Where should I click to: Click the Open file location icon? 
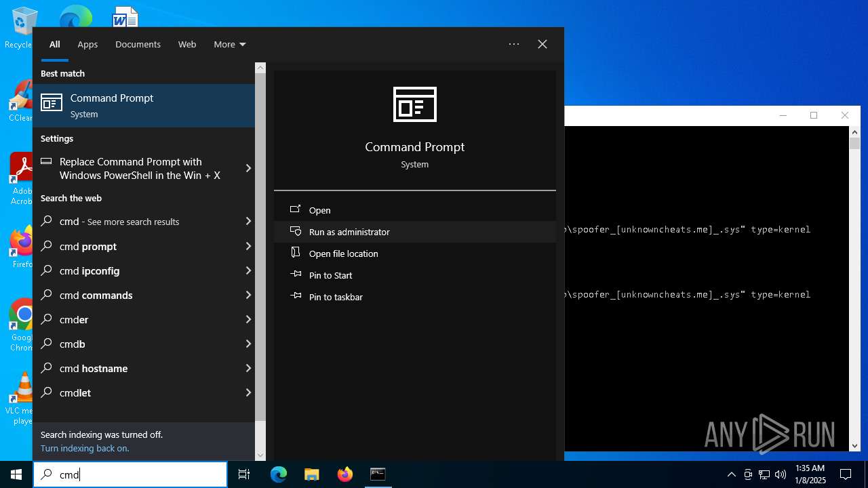[x=295, y=253]
